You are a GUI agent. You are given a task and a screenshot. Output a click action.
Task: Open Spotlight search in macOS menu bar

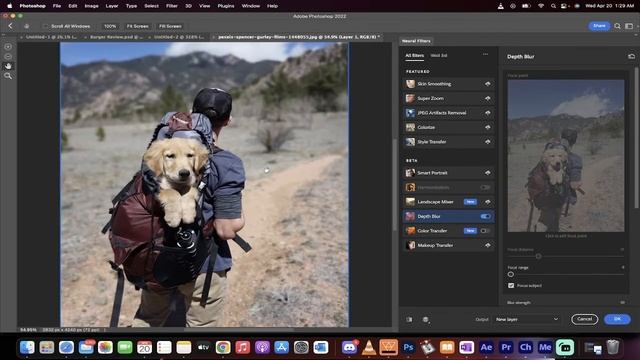[553, 6]
